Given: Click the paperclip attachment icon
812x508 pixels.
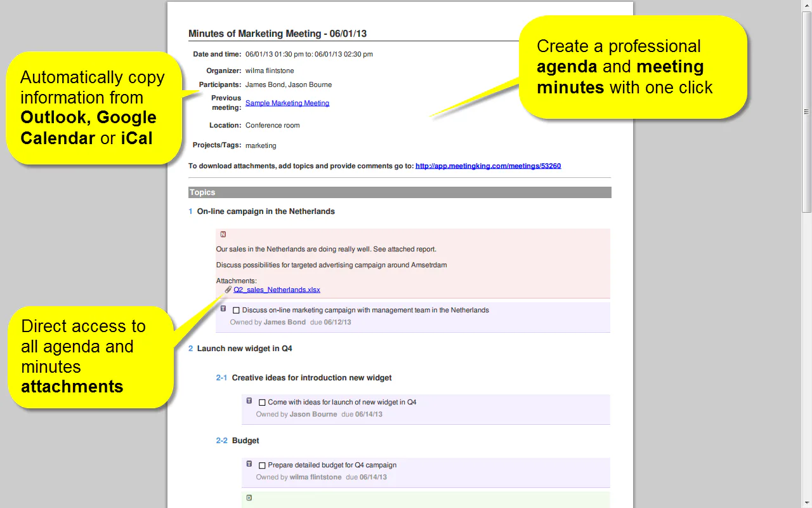Looking at the screenshot, I should pos(228,290).
